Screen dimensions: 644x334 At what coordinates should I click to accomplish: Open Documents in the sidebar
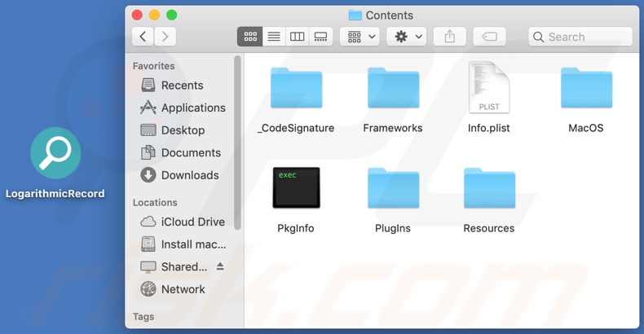(x=182, y=152)
